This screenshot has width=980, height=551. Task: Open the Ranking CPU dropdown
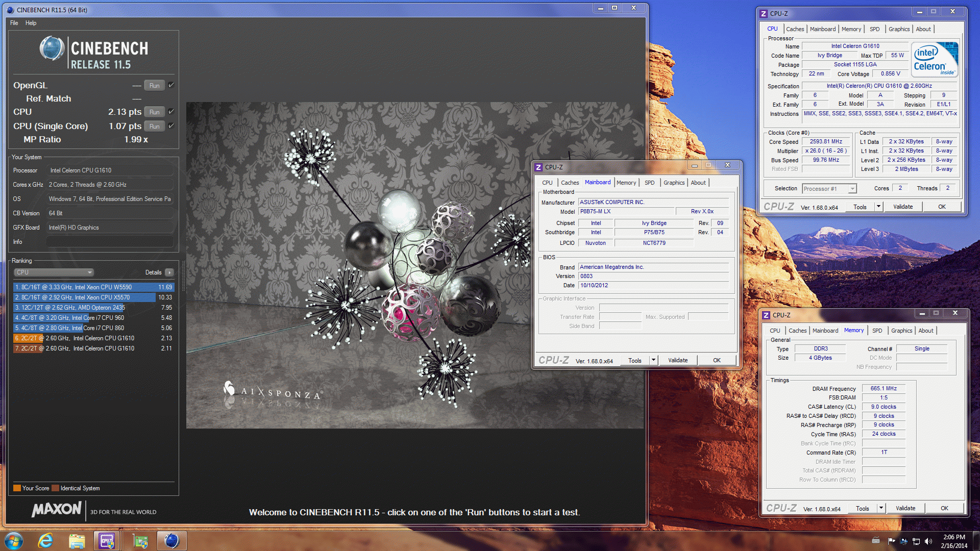(54, 272)
